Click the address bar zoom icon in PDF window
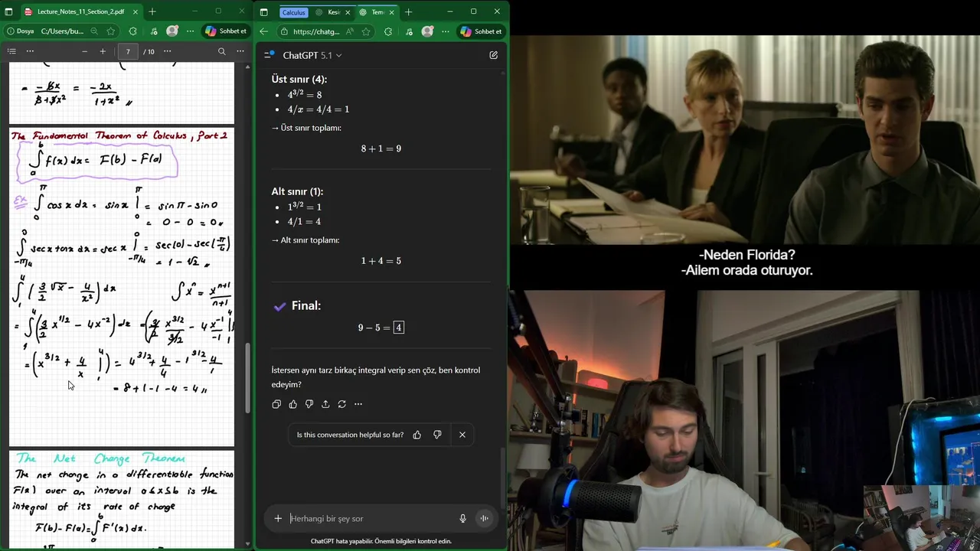The height and width of the screenshot is (551, 980). coord(94,31)
